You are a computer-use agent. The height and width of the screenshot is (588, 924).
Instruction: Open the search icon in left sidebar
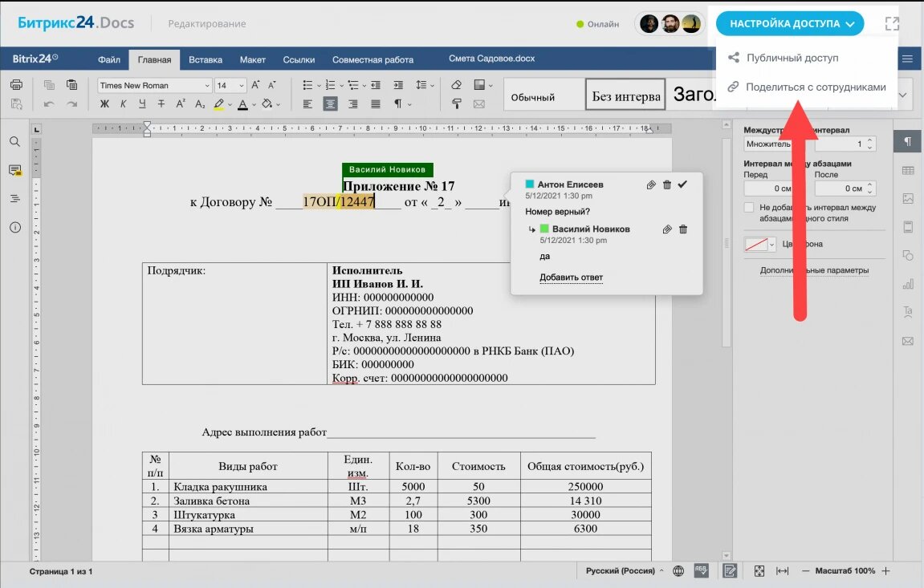point(14,142)
